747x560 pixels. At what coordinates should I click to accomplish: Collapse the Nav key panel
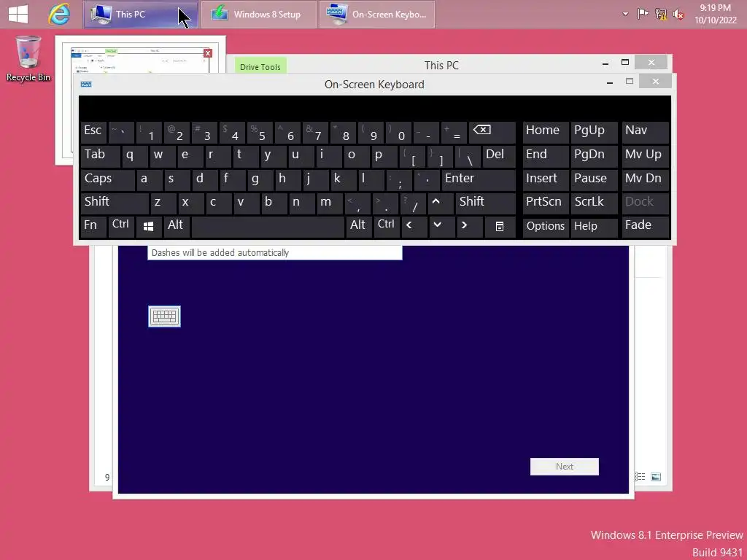[x=646, y=131]
